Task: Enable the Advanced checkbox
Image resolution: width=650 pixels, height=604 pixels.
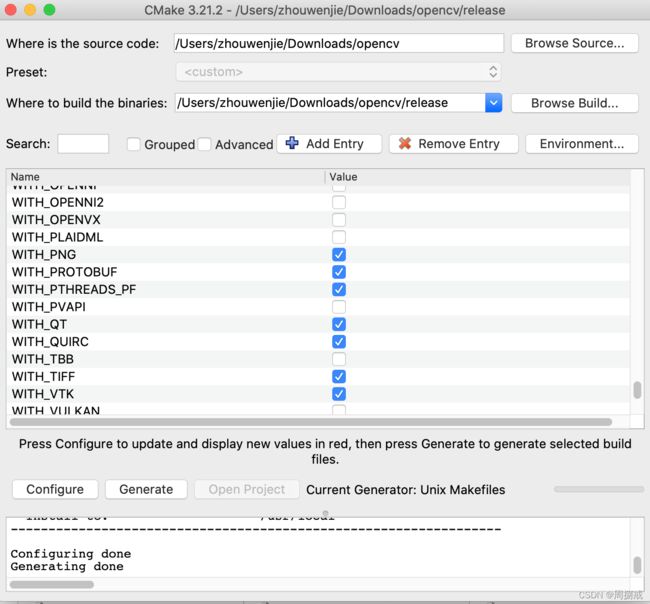Action: 204,144
